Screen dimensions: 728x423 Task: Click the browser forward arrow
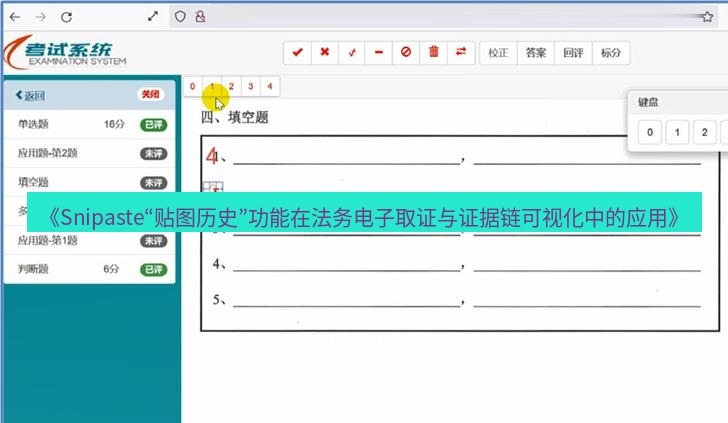(41, 17)
